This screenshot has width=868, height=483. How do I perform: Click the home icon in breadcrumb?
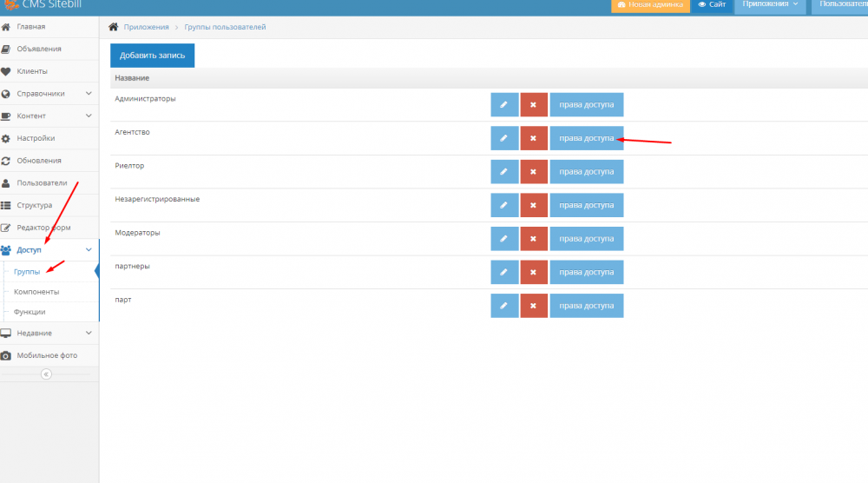pyautogui.click(x=113, y=27)
